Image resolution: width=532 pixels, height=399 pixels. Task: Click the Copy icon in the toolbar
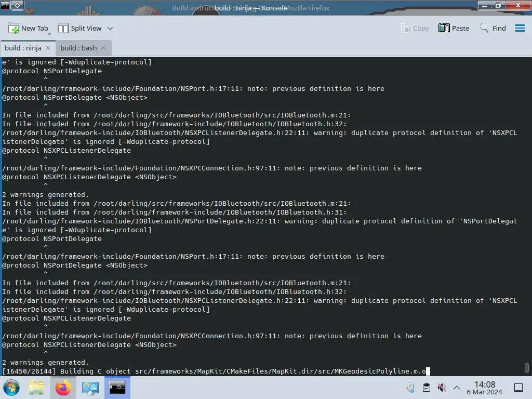(405, 28)
